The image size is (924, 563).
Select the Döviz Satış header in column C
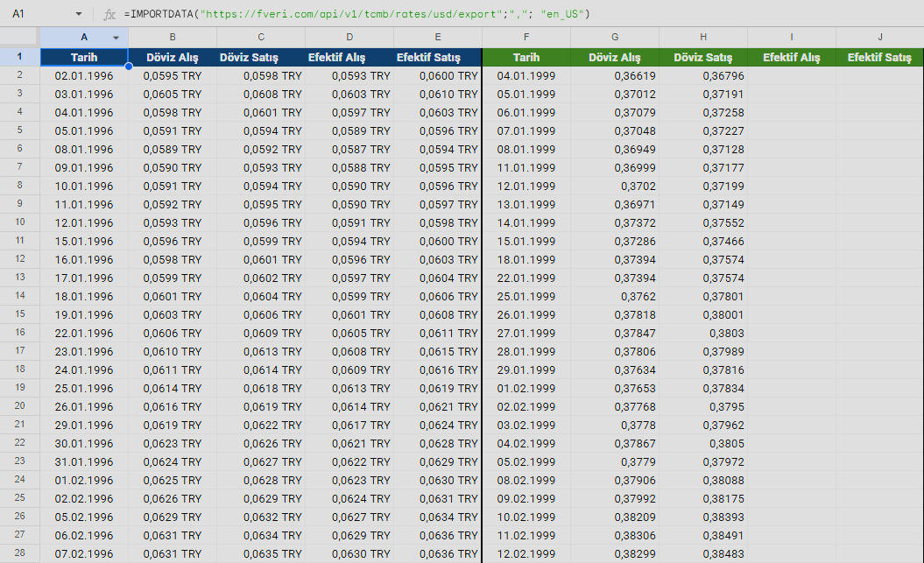tap(260, 56)
